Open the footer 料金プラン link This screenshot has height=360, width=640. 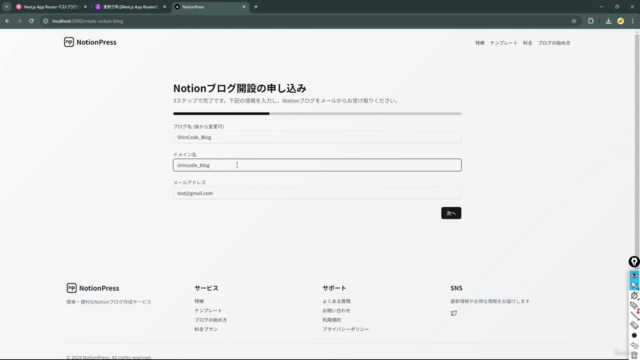click(x=206, y=329)
